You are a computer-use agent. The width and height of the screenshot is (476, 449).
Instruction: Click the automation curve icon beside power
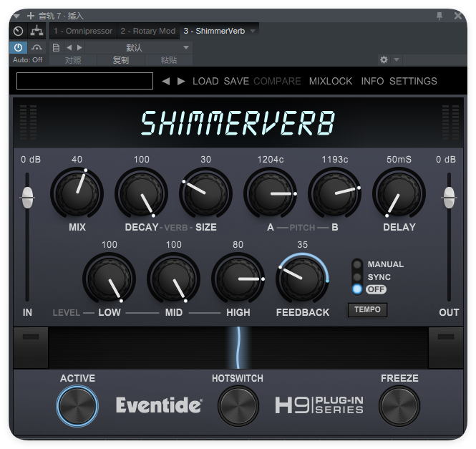37,48
